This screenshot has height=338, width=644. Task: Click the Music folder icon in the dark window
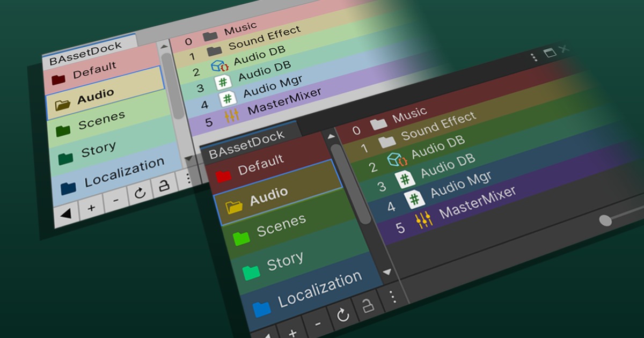[378, 124]
